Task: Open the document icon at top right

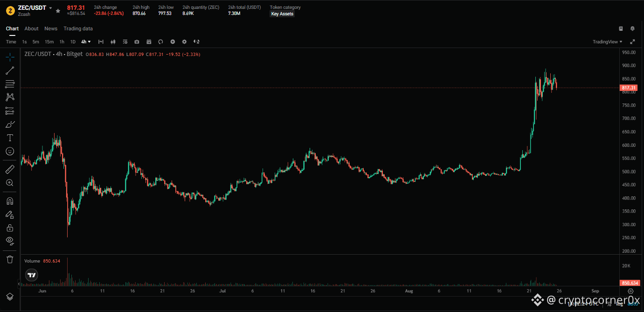Action: 621,28
